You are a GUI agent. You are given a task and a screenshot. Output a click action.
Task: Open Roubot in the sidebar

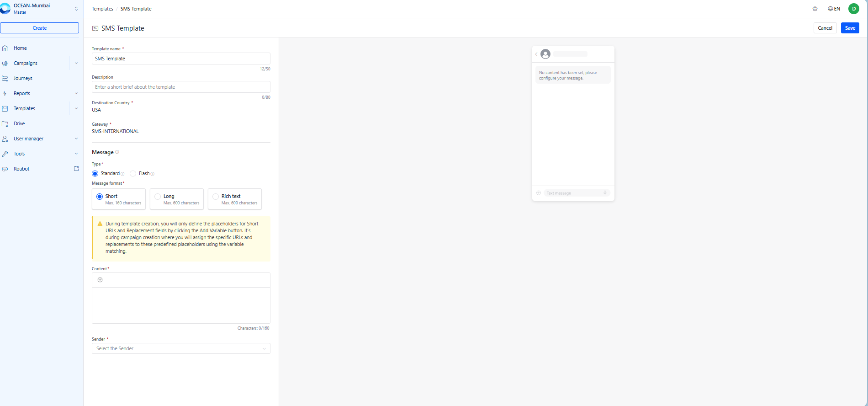tap(21, 169)
